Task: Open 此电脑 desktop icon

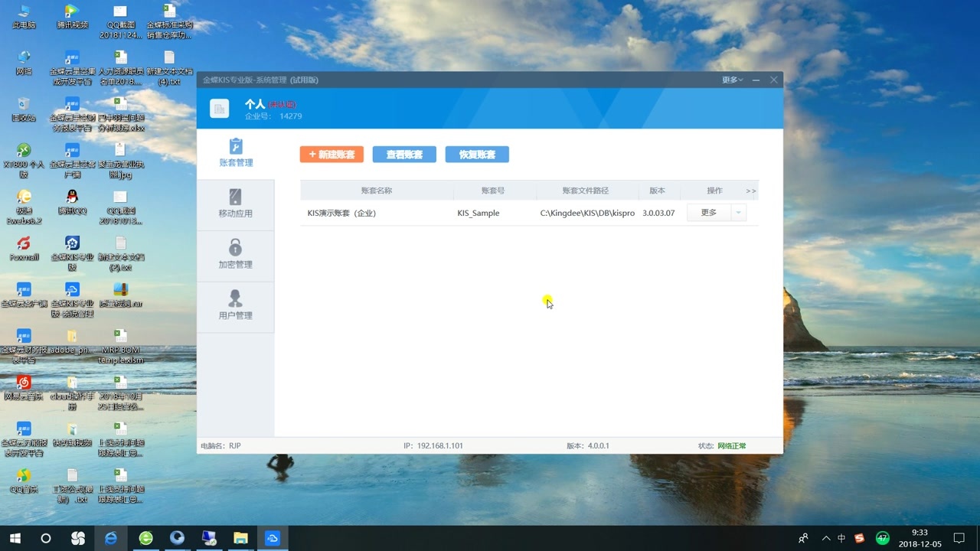Action: click(x=24, y=17)
